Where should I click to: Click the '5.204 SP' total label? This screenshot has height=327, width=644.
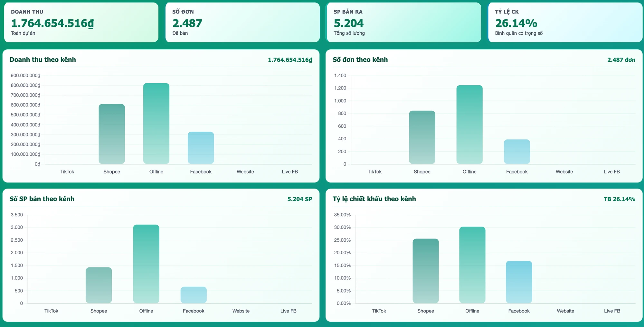coord(300,199)
